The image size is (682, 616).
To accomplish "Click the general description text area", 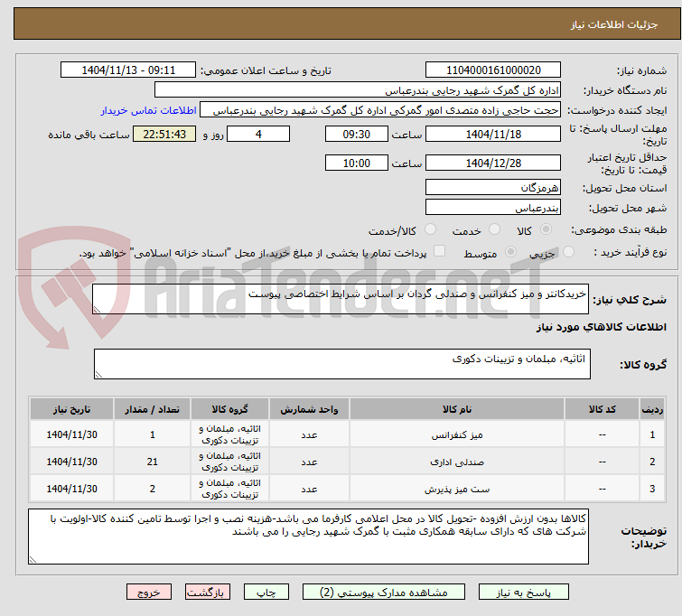I will click(x=341, y=299).
